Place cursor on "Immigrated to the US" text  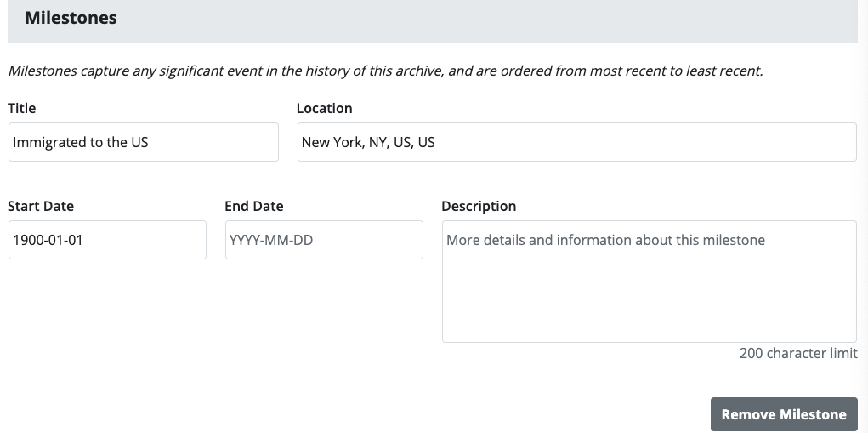(x=81, y=142)
